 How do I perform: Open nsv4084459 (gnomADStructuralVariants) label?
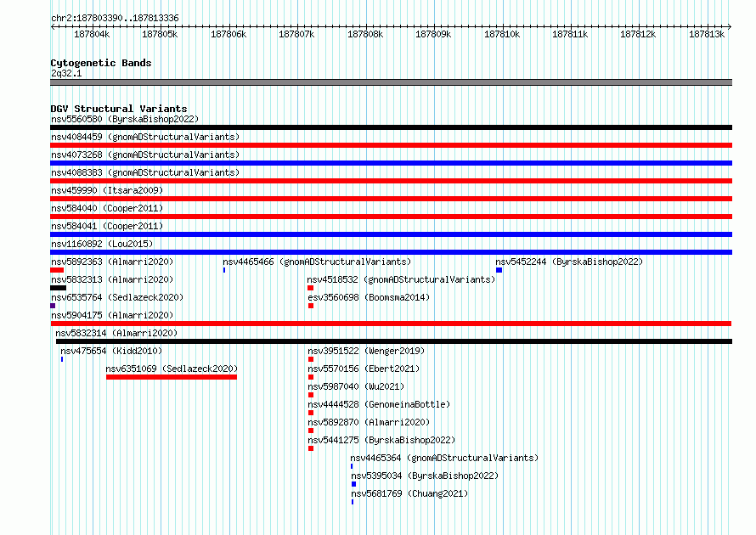point(145,137)
